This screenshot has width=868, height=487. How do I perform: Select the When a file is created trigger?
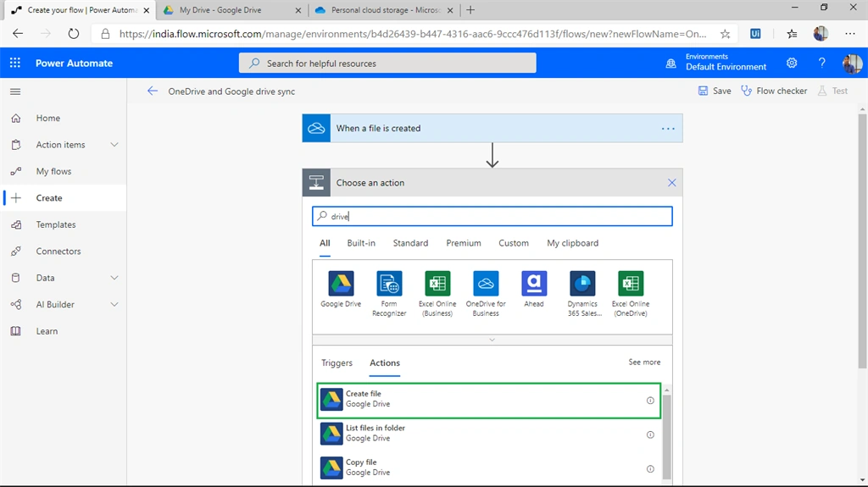(x=492, y=128)
